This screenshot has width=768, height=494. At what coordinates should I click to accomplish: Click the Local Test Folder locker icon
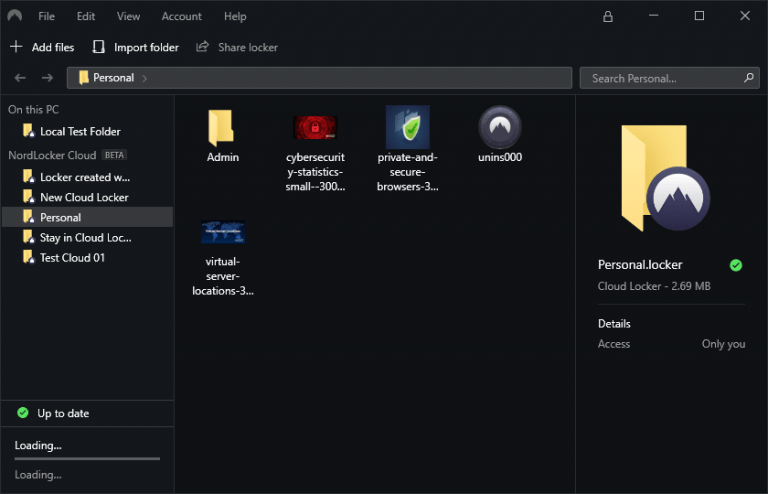29,131
